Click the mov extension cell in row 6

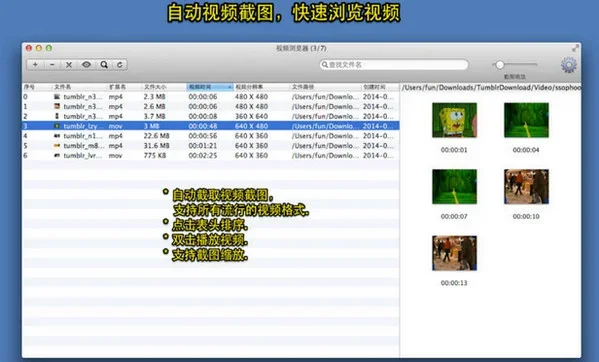pyautogui.click(x=115, y=155)
